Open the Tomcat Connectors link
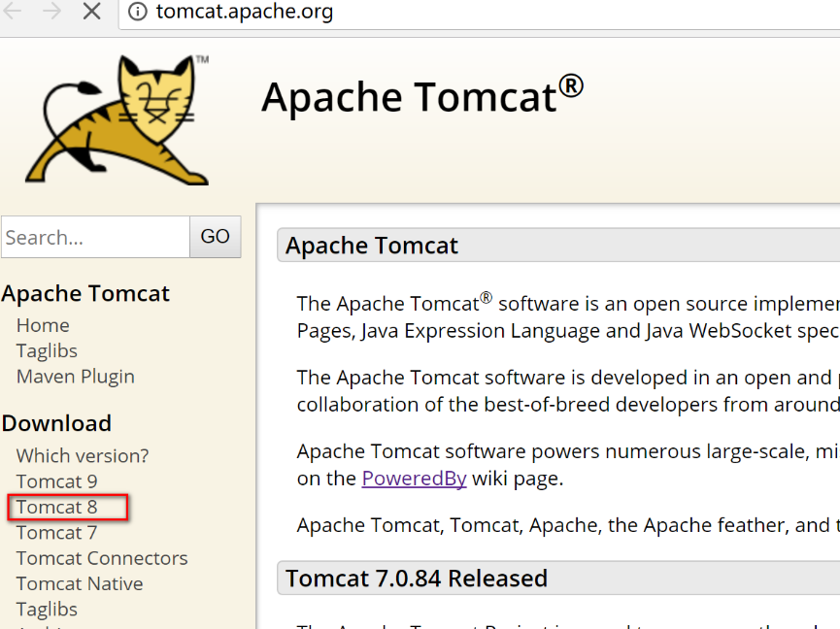Image resolution: width=840 pixels, height=629 pixels. 102,558
